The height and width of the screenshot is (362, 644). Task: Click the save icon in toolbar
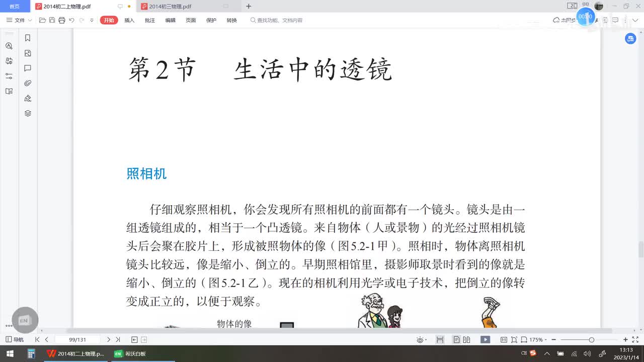pos(52,20)
